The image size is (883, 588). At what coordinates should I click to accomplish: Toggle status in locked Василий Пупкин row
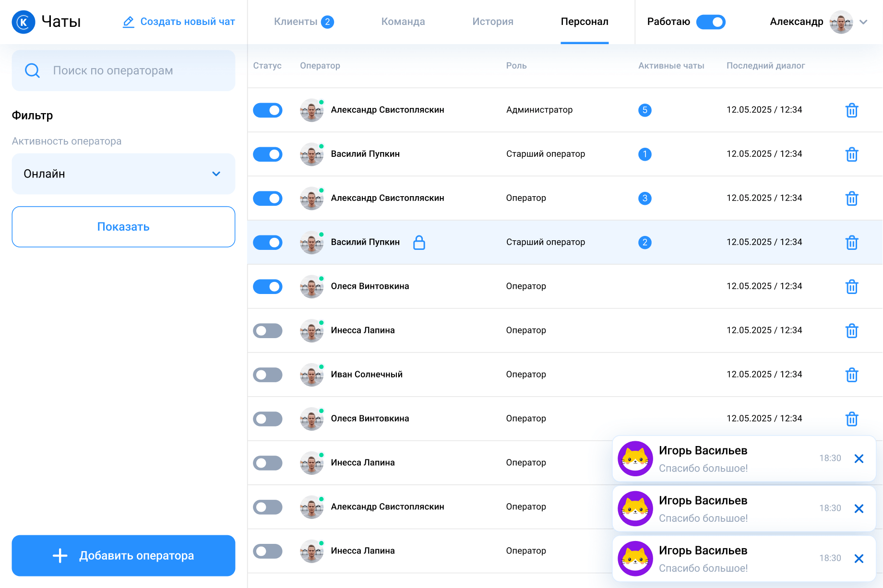click(x=268, y=243)
